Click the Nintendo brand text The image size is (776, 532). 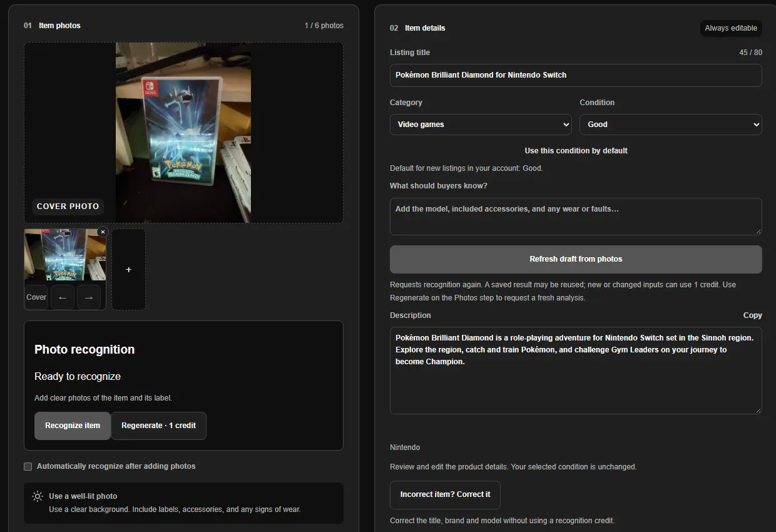[405, 448]
